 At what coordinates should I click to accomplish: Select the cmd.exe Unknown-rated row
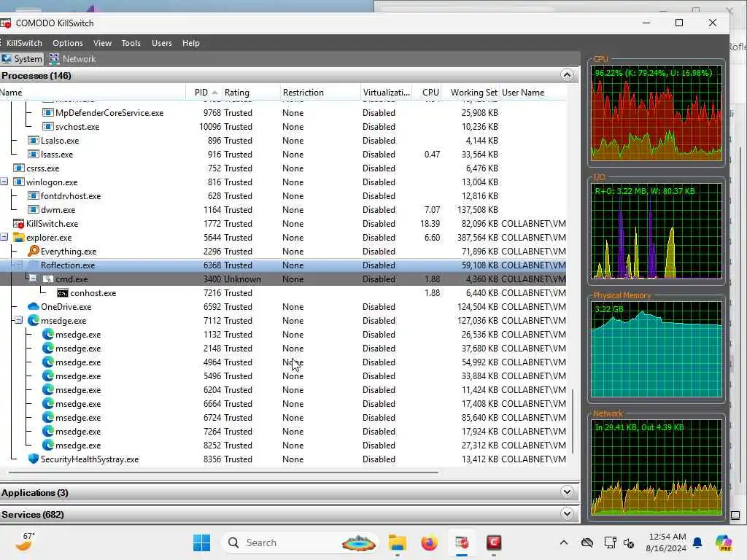pyautogui.click(x=283, y=279)
